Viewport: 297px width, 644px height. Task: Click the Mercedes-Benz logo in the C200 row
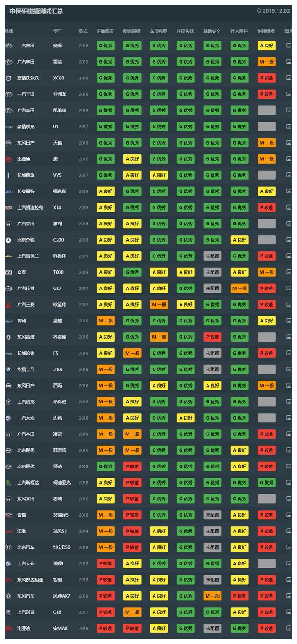coord(8,240)
